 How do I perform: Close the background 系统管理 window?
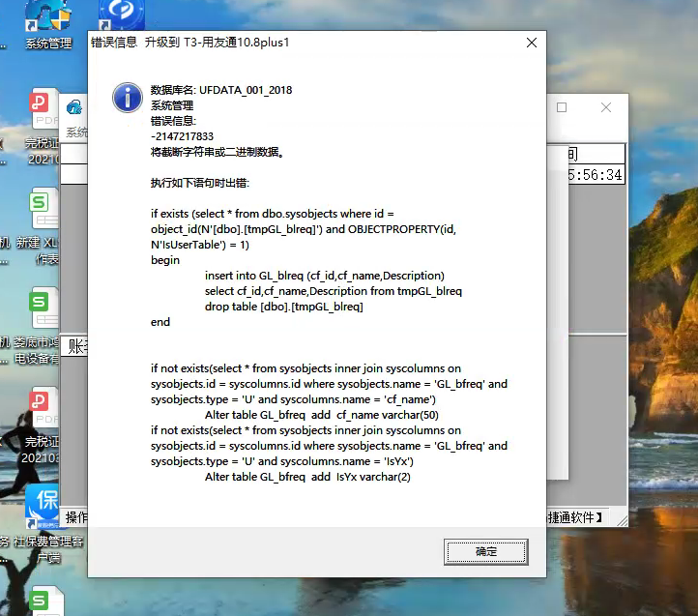click(x=606, y=107)
